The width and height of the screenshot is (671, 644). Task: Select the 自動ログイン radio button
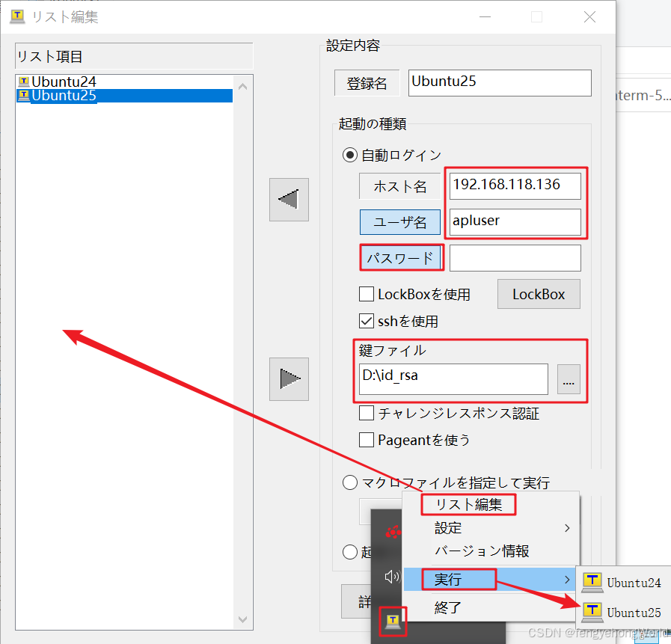pyautogui.click(x=349, y=156)
